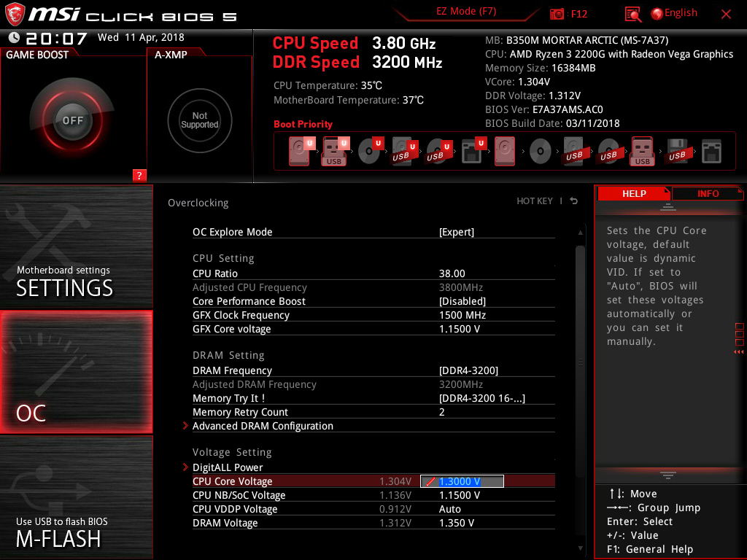Open the SETTINGS motherboard settings section
747x560 pixels.
tap(76, 246)
